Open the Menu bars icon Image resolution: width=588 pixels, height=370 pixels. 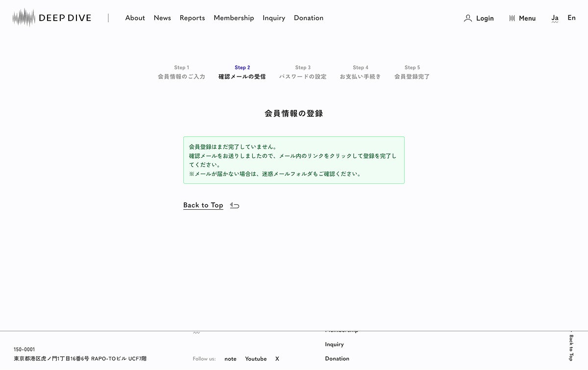point(512,18)
